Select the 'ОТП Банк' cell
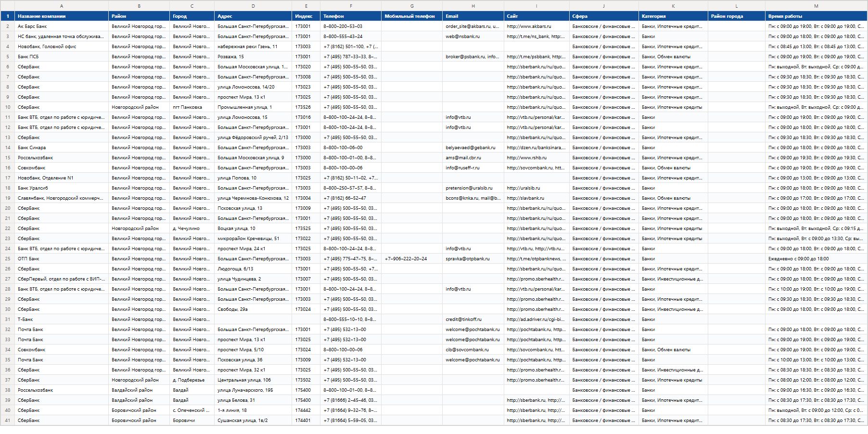The image size is (868, 434). (x=62, y=259)
